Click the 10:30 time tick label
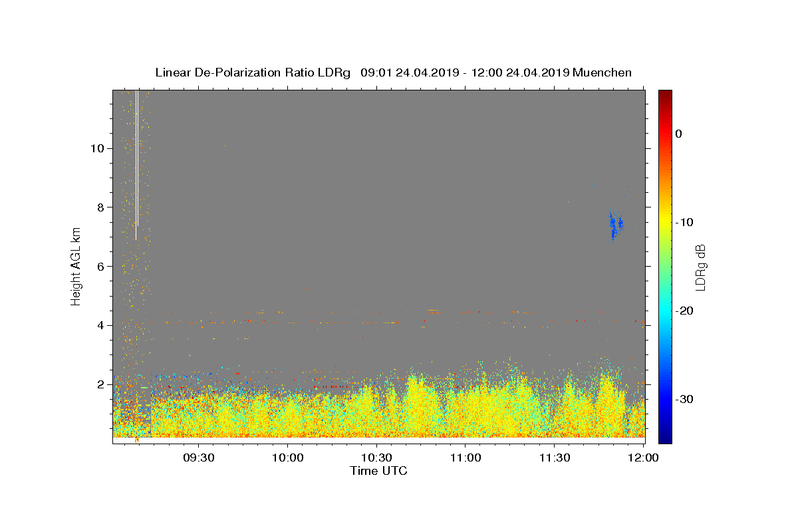Image resolution: width=798 pixels, height=532 pixels. pos(377,458)
